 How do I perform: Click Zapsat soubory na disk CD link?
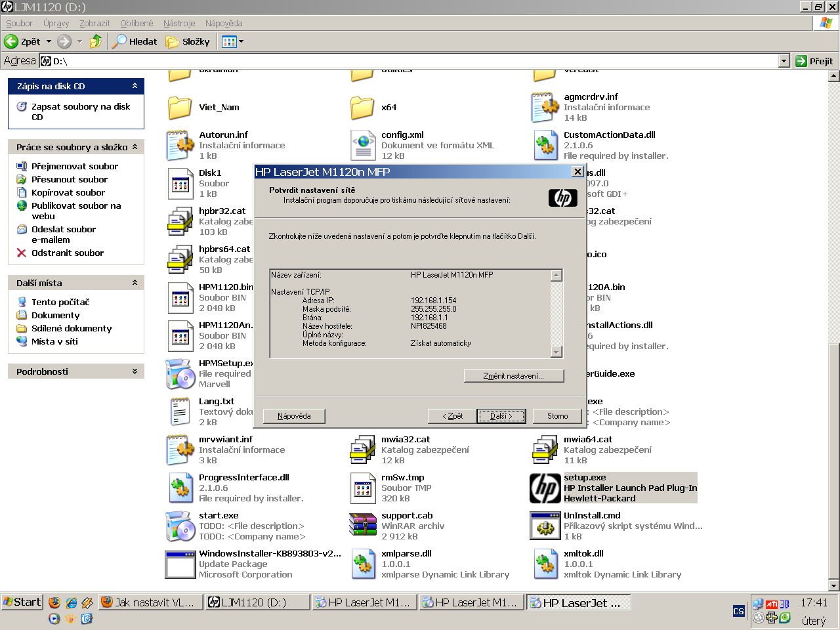coord(81,112)
